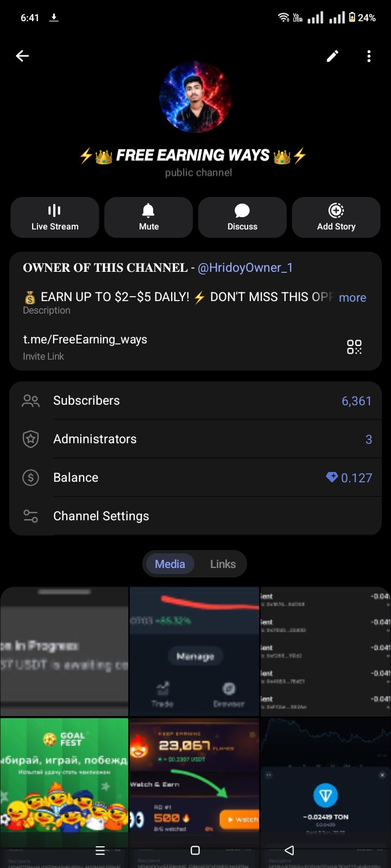Open the Discuss chat button

[x=242, y=218]
